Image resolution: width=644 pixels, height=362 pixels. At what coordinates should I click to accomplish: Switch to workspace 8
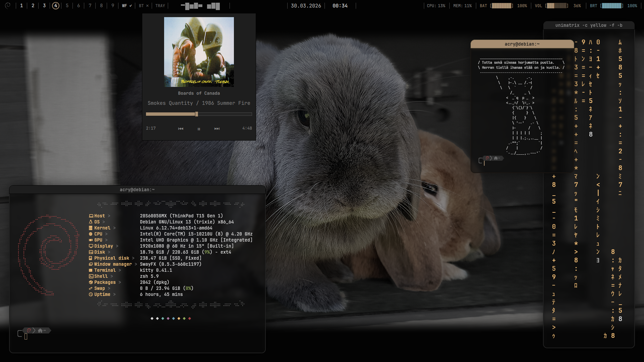click(101, 6)
